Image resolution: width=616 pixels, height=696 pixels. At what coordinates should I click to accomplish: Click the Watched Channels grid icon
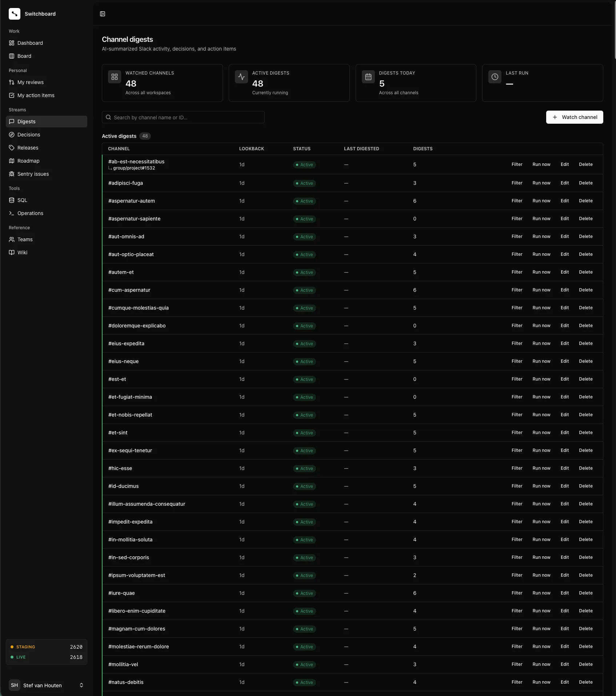tap(115, 77)
